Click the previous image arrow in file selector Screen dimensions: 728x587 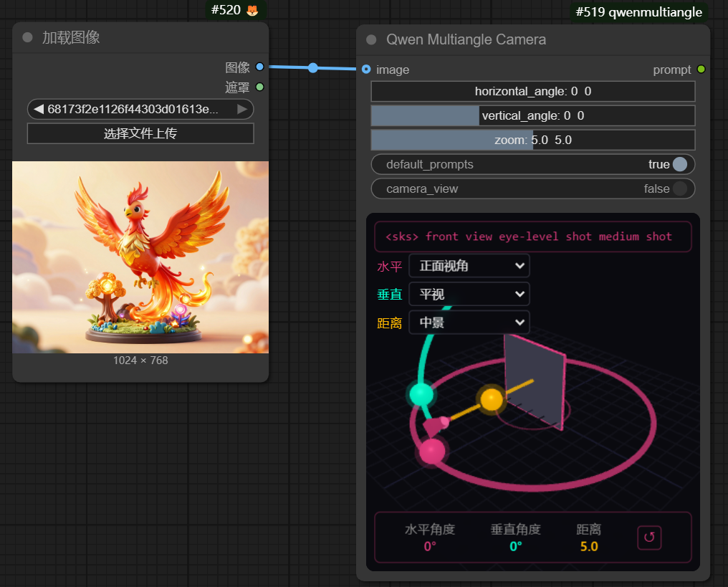(x=39, y=109)
